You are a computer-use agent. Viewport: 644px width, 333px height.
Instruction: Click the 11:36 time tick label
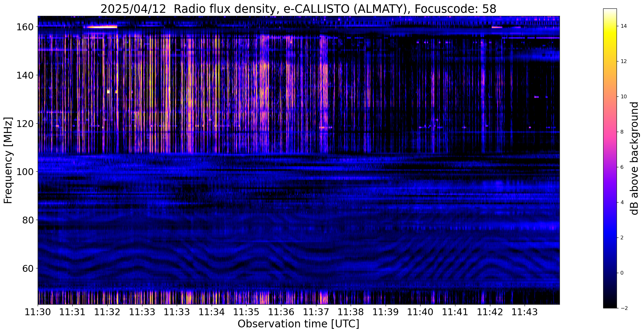point(281,312)
